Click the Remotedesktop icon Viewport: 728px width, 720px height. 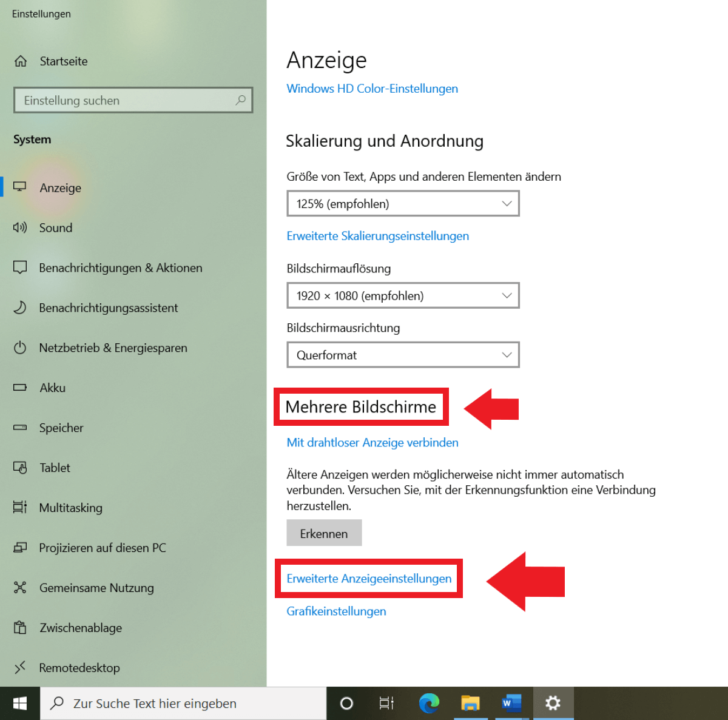point(20,667)
